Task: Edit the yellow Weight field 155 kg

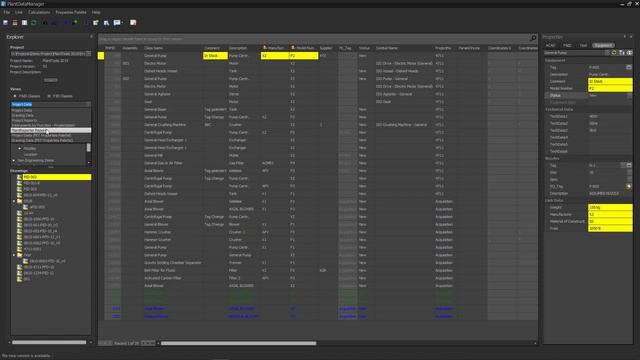Action: 610,207
